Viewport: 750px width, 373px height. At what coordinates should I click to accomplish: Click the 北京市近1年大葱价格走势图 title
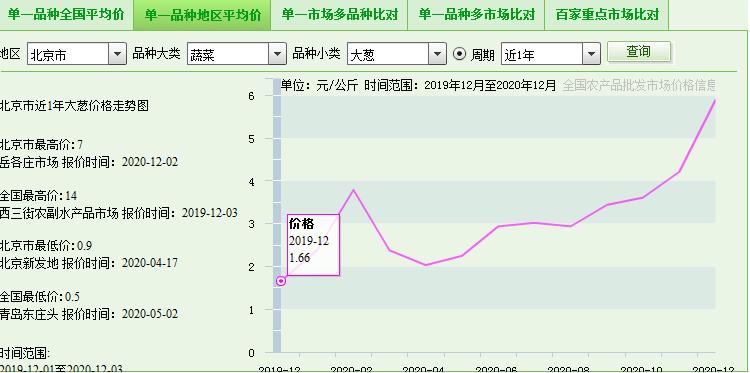point(74,106)
